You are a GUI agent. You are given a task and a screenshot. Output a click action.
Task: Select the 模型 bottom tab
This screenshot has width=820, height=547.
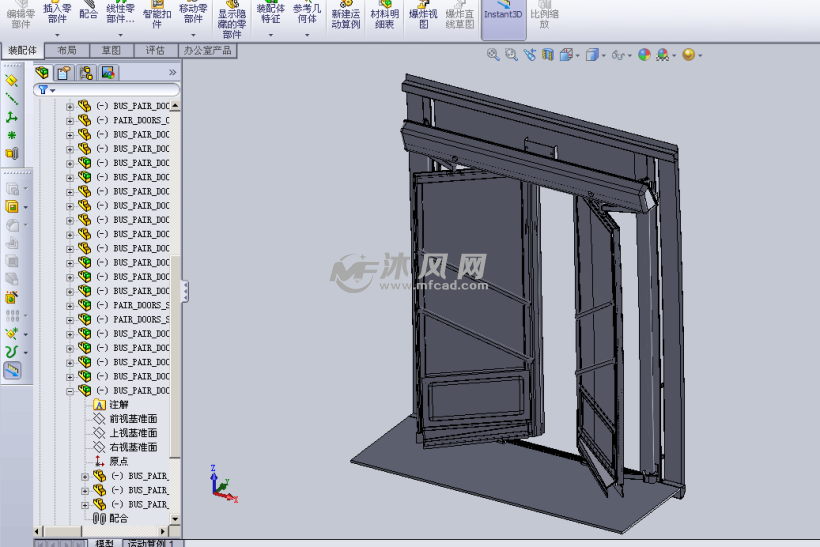click(x=104, y=543)
